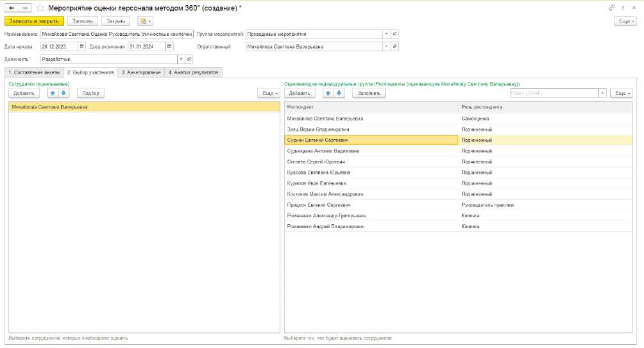Move employee up in Сотрудники list
This screenshot has width=644, height=348.
(x=53, y=93)
